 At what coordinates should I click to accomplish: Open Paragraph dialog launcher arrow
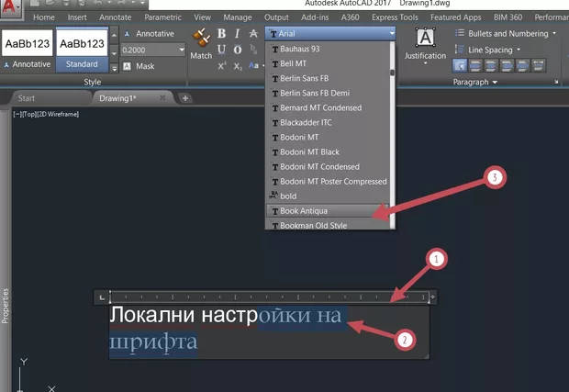click(x=556, y=82)
